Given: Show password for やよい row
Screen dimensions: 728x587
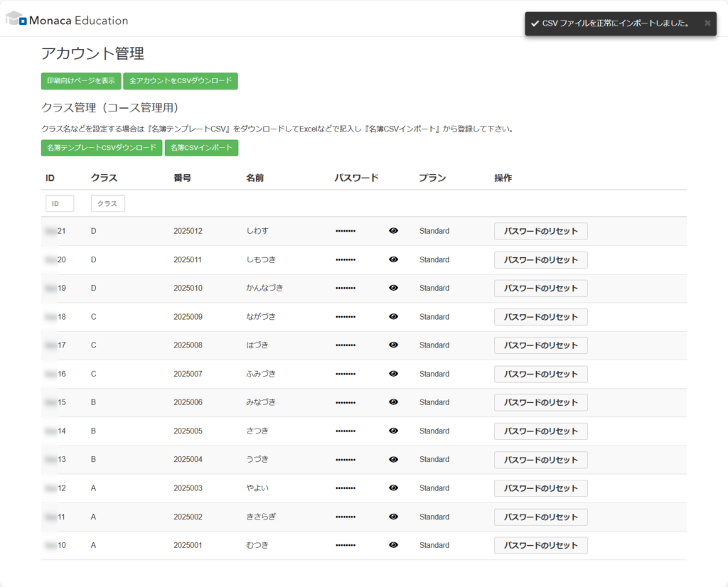Looking at the screenshot, I should (x=393, y=488).
